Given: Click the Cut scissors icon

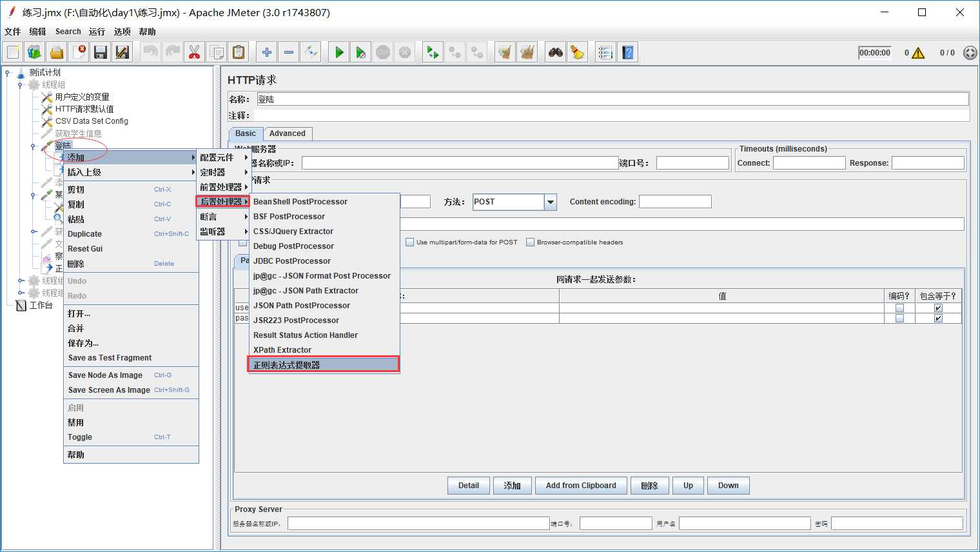Looking at the screenshot, I should click(194, 52).
